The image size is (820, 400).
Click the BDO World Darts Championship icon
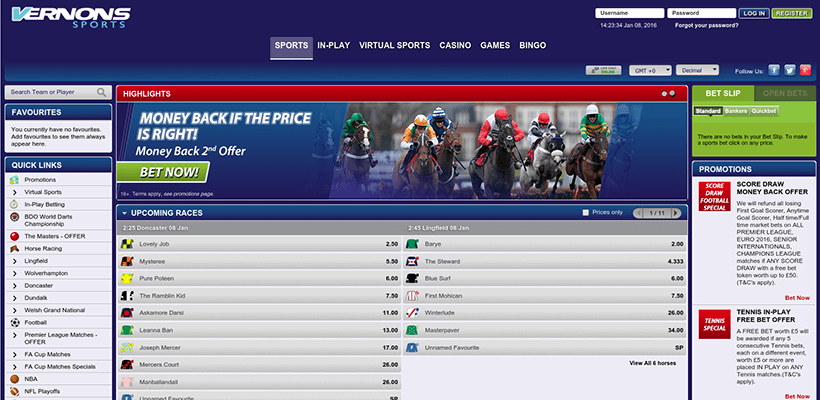tap(14, 217)
